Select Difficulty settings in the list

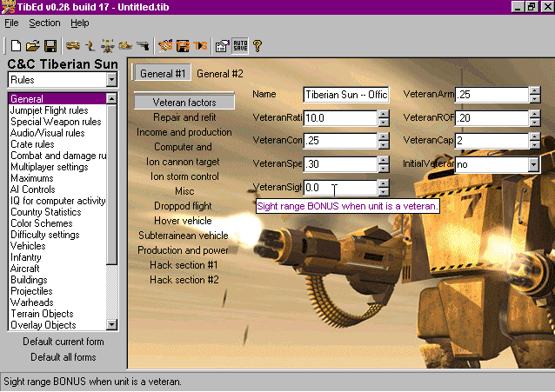click(x=57, y=235)
